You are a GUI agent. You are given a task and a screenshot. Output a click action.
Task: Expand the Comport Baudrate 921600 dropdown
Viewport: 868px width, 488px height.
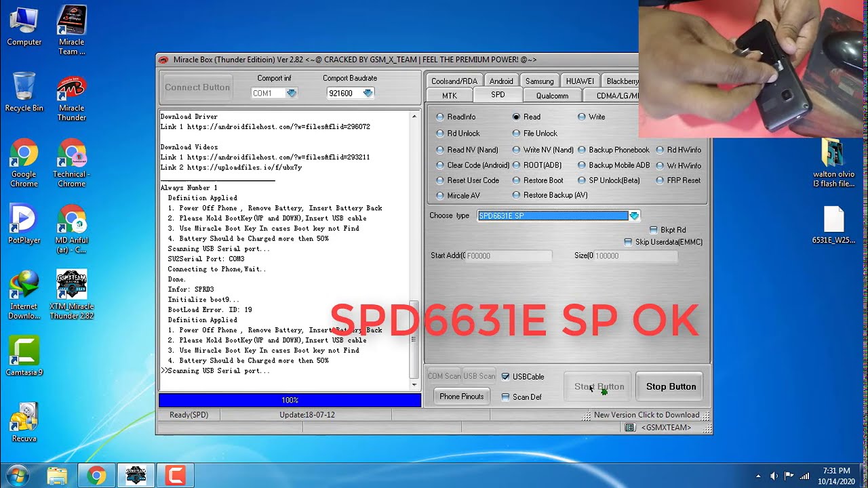tap(368, 94)
